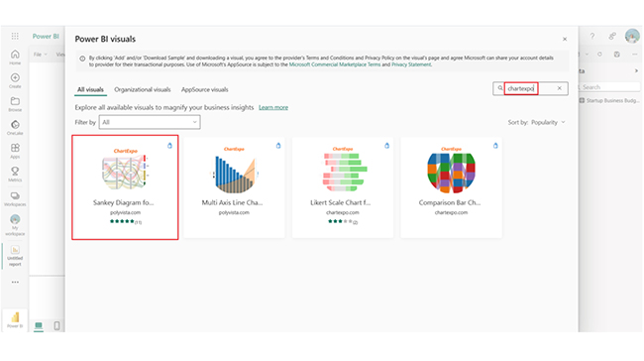Select the Comparison Bar Chart card
Image resolution: width=644 pixels, height=361 pixels.
tap(451, 187)
